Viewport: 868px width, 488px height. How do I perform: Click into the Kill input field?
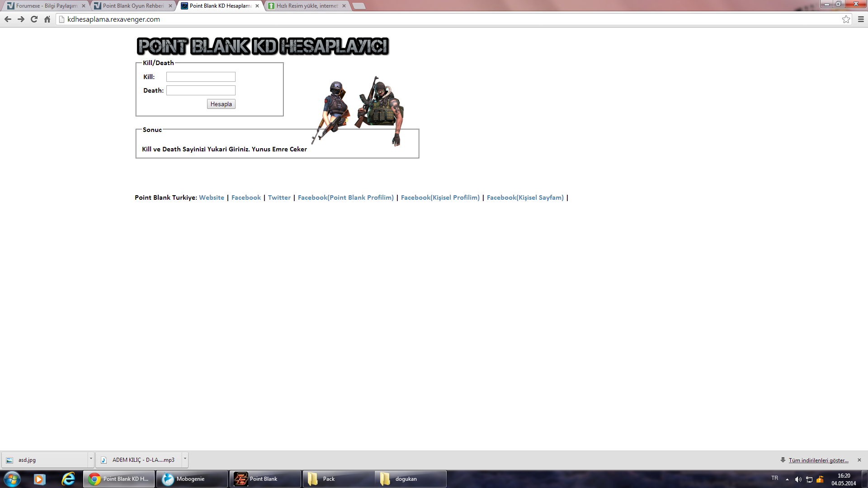(x=201, y=77)
